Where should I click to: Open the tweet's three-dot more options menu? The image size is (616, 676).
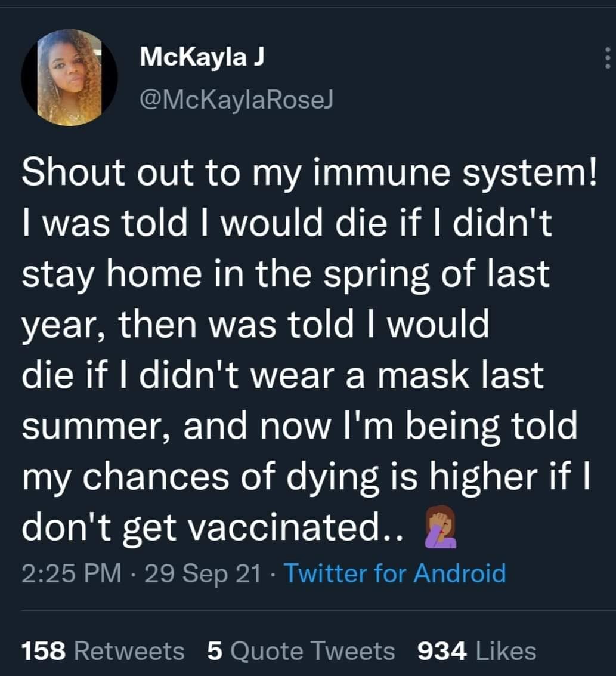(606, 58)
